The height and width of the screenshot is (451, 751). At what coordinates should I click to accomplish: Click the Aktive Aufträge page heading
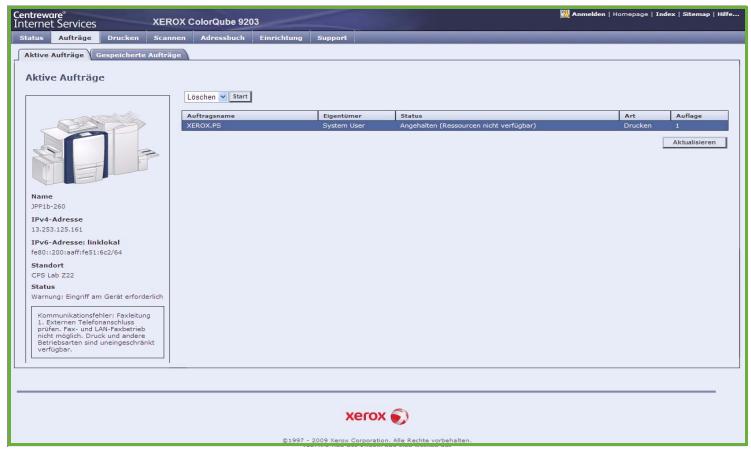[65, 78]
